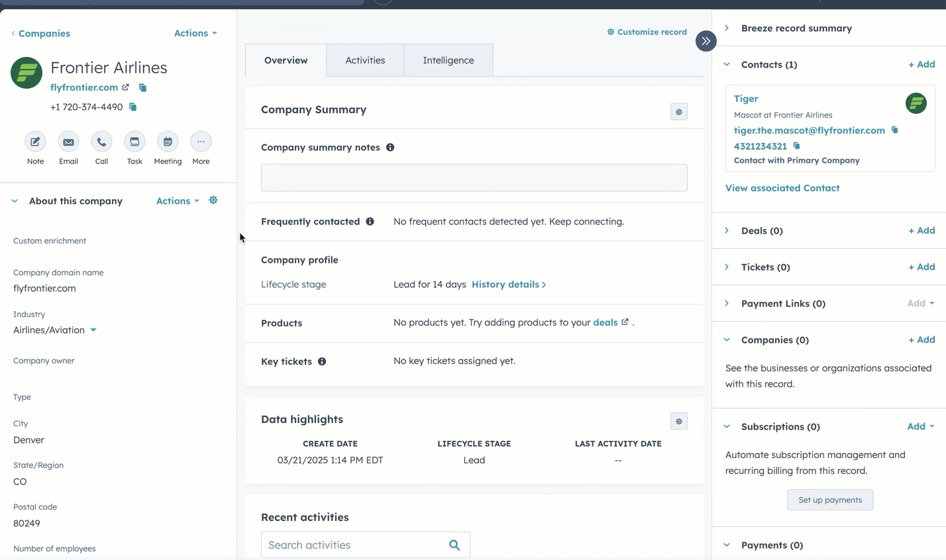The image size is (946, 560).
Task: Expand the Tickets (0) section
Action: pyautogui.click(x=727, y=267)
